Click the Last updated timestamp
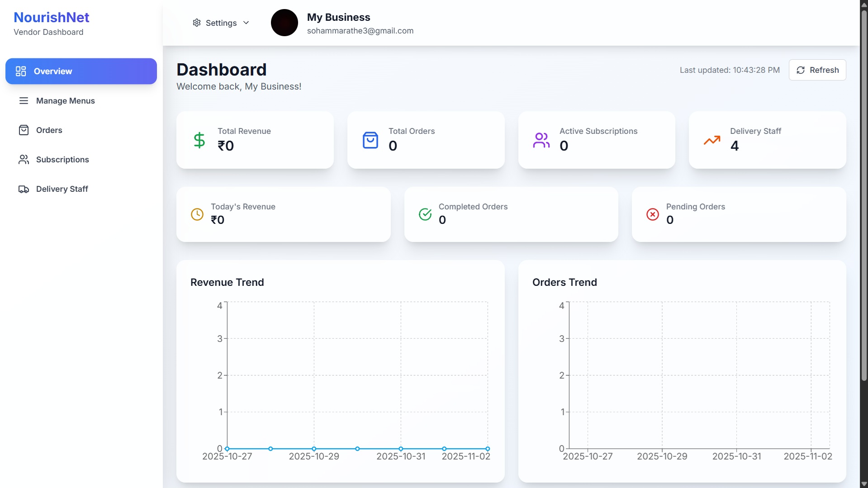This screenshot has width=868, height=488. pos(730,70)
